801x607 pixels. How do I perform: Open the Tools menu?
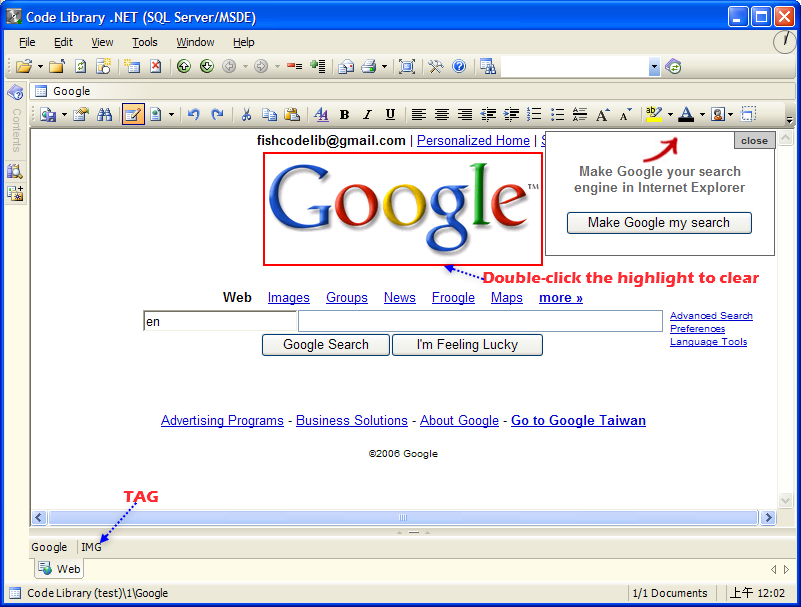145,42
